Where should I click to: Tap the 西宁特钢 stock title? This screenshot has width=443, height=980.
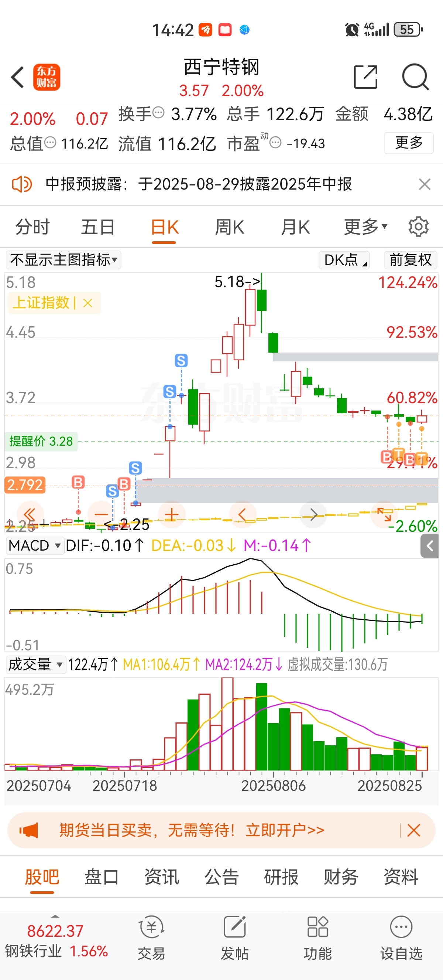click(x=221, y=67)
